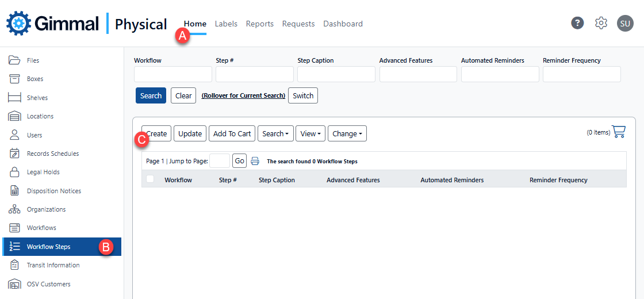644x299 pixels.
Task: Open Boxes from the sidebar
Action: pos(34,79)
